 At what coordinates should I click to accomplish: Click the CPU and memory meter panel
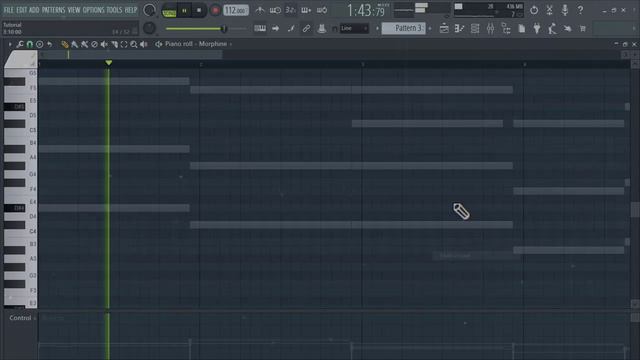pyautogui.click(x=488, y=10)
